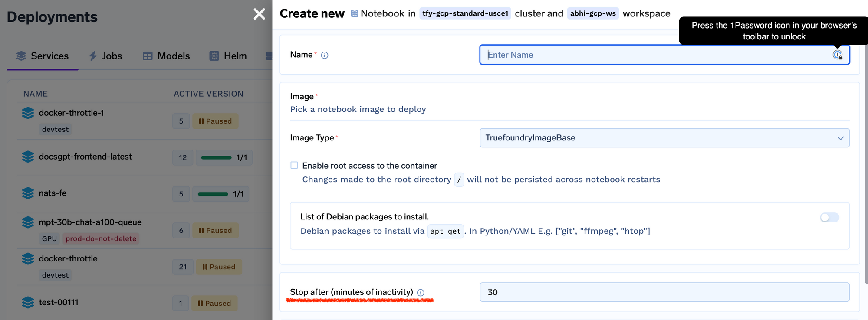The height and width of the screenshot is (320, 868).
Task: Click the docsgpt-frontend-latest service icon
Action: [28, 157]
